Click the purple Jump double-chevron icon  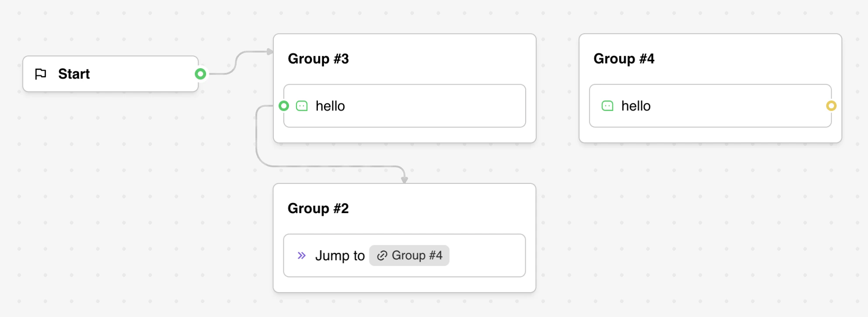[301, 255]
